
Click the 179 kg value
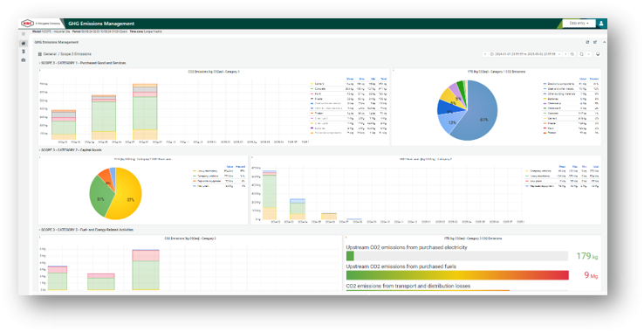pos(587,256)
